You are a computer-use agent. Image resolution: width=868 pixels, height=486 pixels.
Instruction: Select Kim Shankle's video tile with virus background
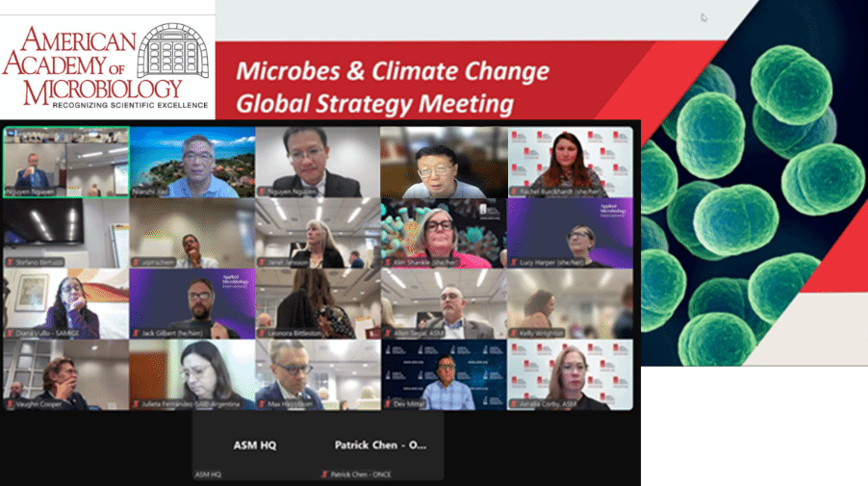click(x=444, y=233)
